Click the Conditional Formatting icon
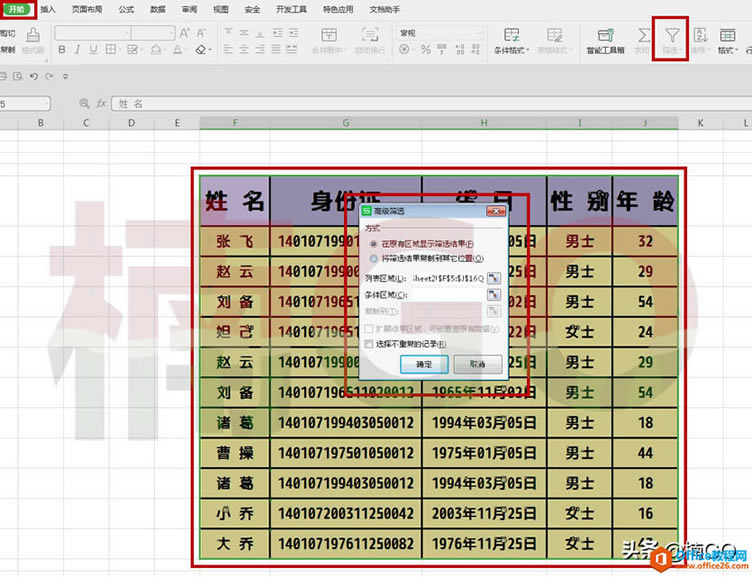This screenshot has height=577, width=752. pyautogui.click(x=511, y=35)
